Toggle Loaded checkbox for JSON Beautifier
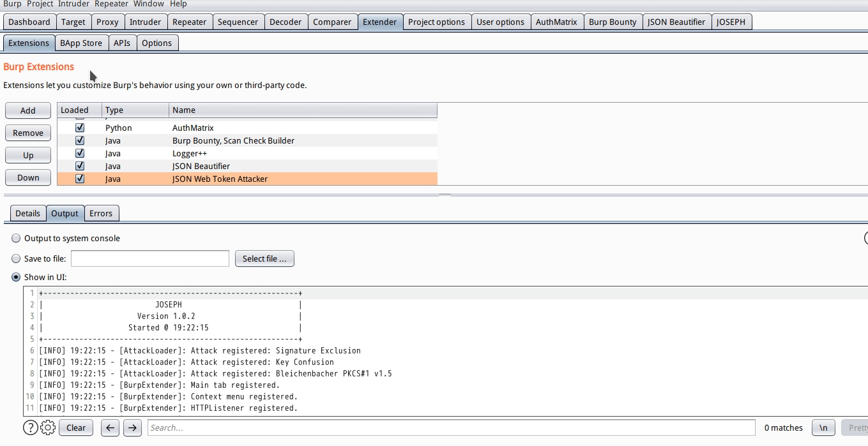 [80, 166]
